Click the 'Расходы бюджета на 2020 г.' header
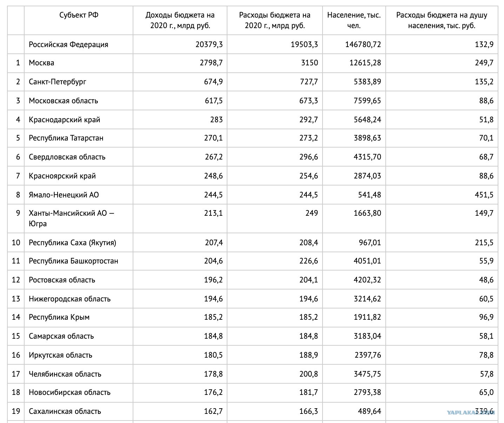 (275, 20)
